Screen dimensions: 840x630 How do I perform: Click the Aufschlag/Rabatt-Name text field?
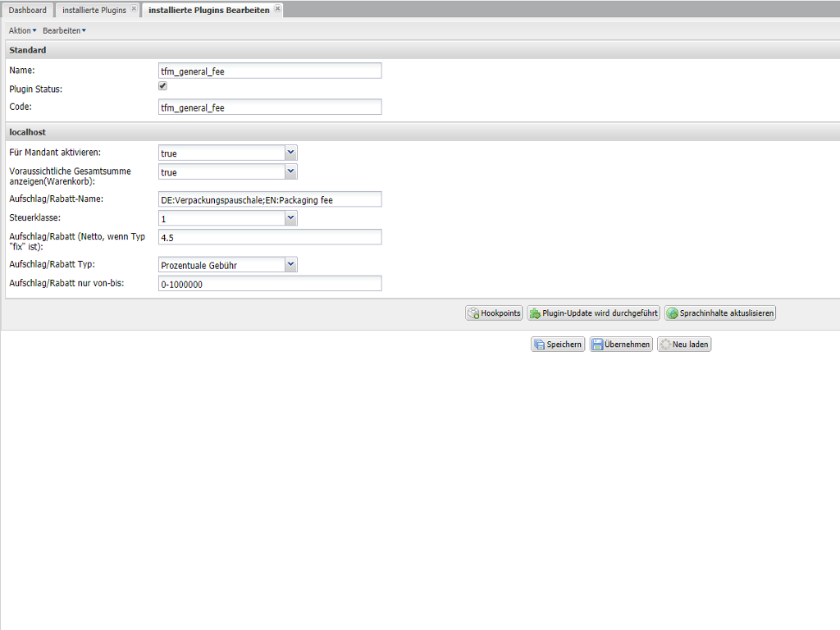click(269, 199)
